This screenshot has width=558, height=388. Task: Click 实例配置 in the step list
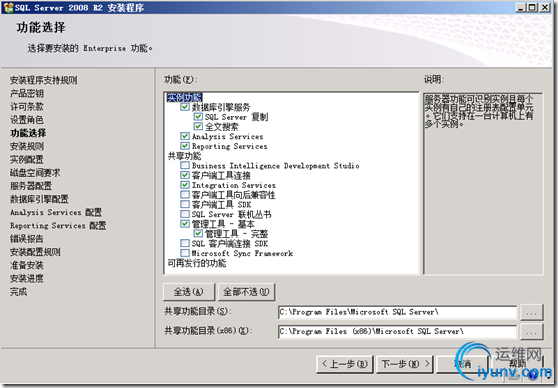[27, 159]
